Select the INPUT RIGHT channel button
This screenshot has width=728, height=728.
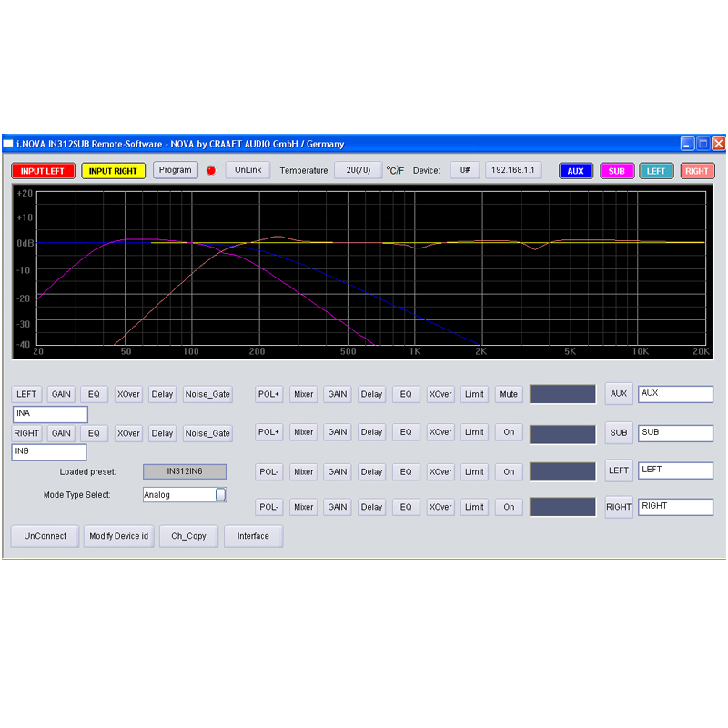pos(113,171)
